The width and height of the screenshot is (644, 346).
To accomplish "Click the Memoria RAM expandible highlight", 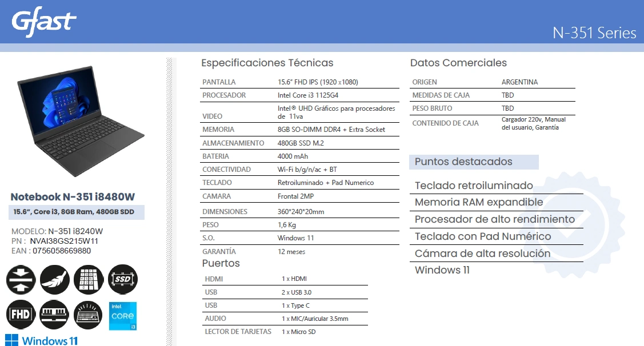I will click(479, 202).
